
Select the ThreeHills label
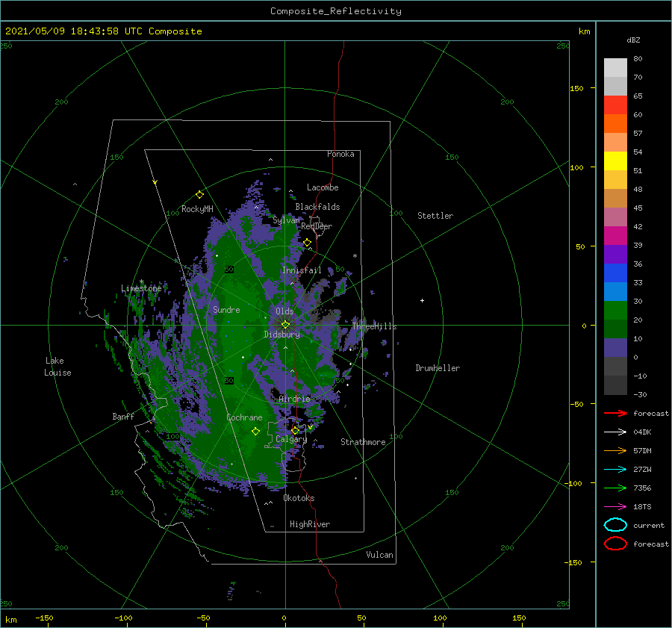pos(375,326)
